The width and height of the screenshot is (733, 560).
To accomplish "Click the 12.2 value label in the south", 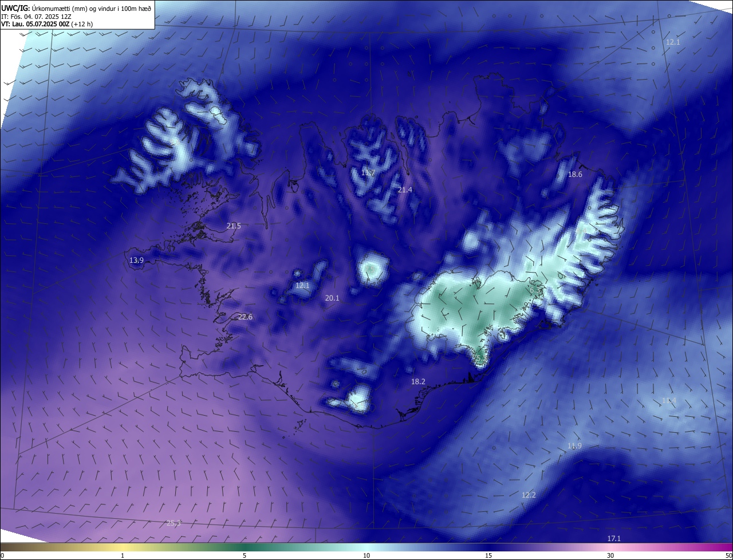I will point(529,495).
